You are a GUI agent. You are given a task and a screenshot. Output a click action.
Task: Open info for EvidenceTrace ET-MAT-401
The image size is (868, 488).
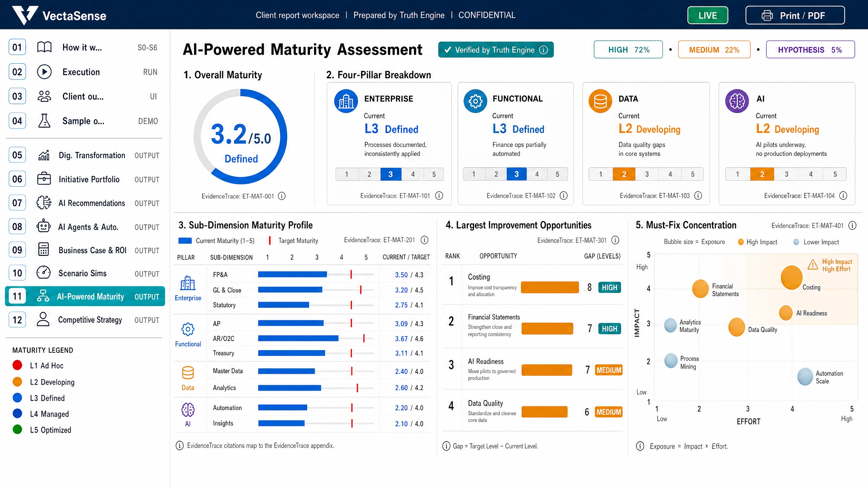852,225
